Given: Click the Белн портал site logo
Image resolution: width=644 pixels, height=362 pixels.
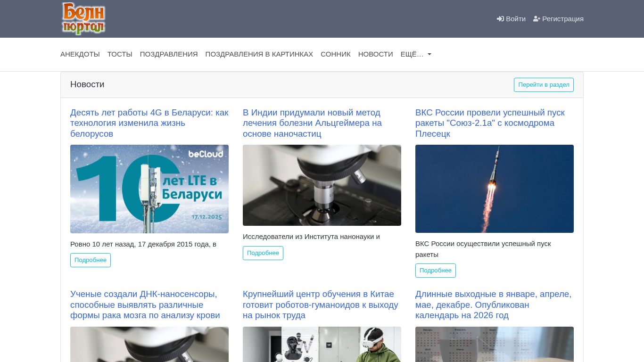Looking at the screenshot, I should coord(83,19).
